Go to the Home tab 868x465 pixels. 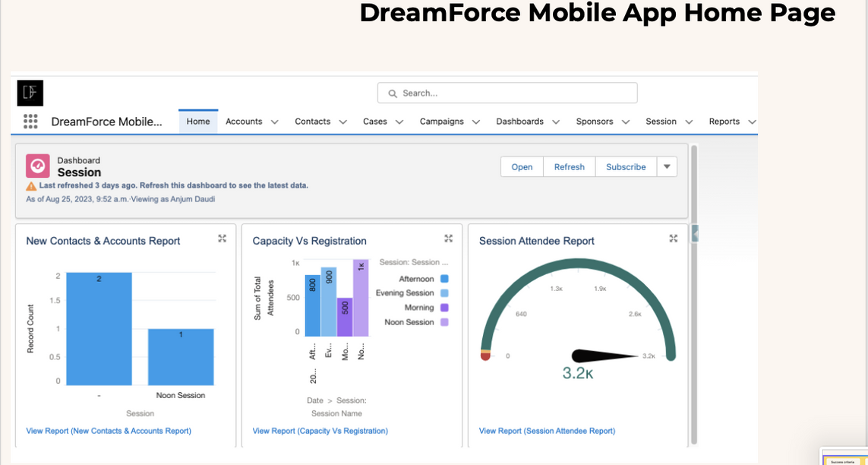point(198,122)
